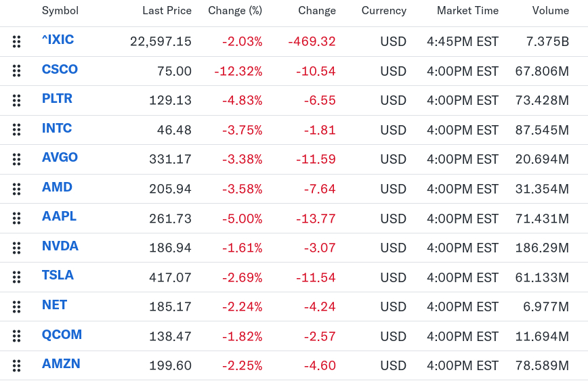
Task: Click the Market Time column header
Action: [467, 11]
